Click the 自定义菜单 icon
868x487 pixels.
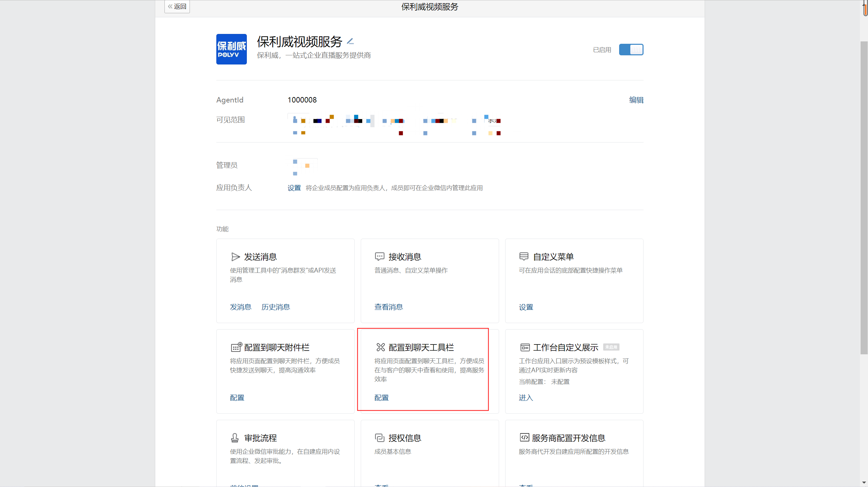pos(524,257)
